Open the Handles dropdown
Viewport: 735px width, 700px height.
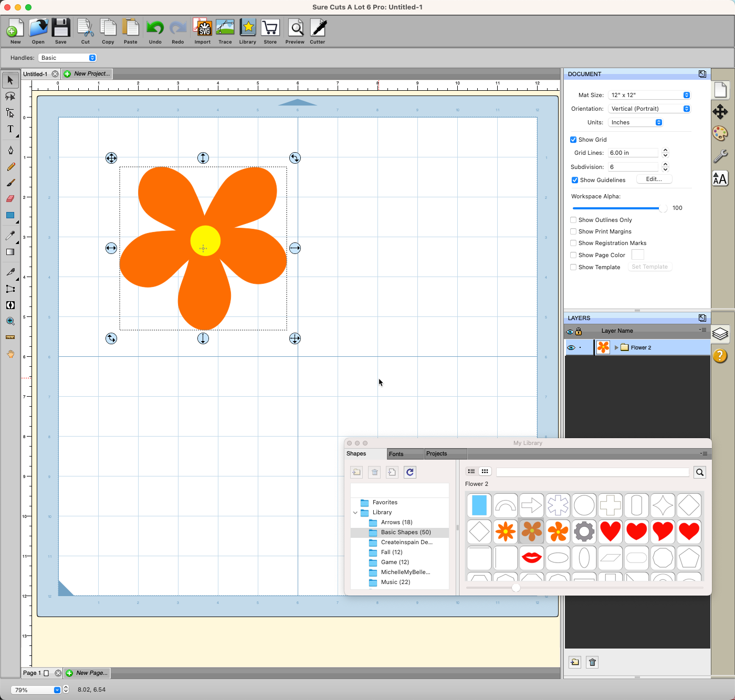click(67, 58)
